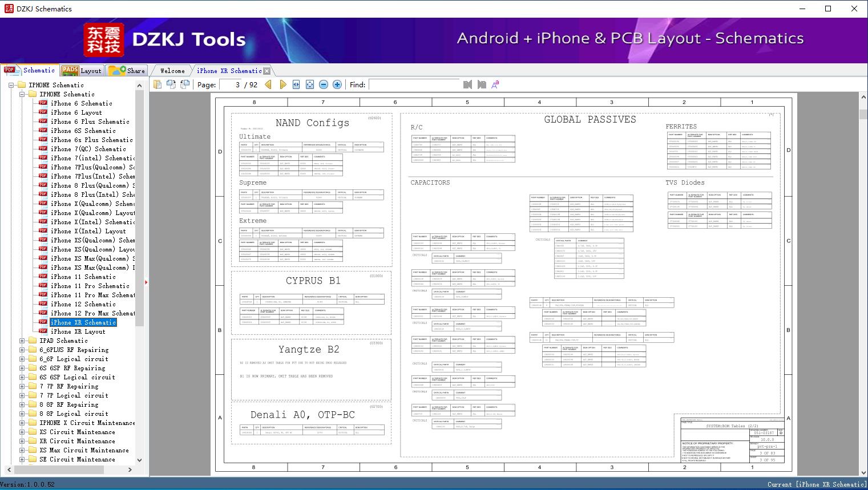Collapse the nested IPHONE Schematic subfolder
The width and height of the screenshot is (868, 490).
pyautogui.click(x=22, y=94)
